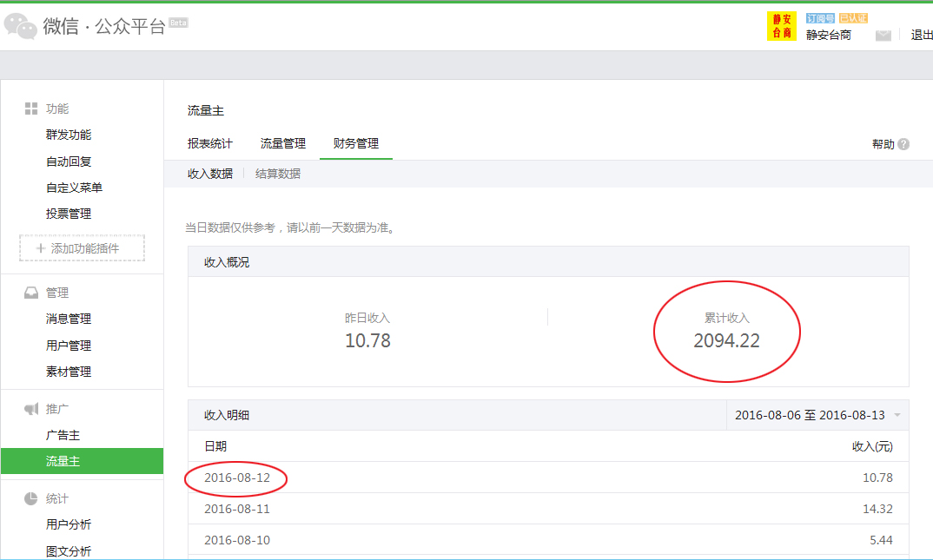
Task: Click the 2016-08-11 income row
Action: coord(547,509)
